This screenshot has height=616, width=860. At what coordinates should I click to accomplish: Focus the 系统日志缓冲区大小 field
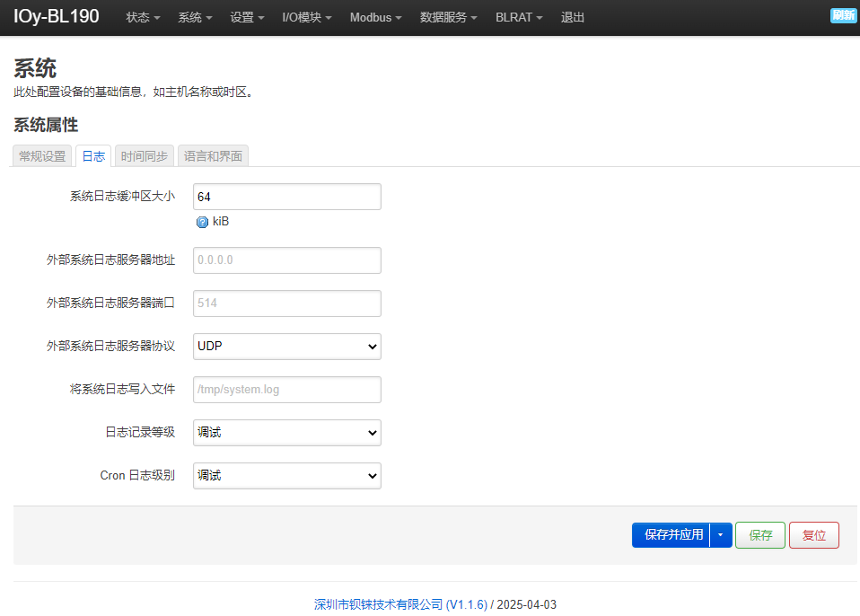coord(287,197)
